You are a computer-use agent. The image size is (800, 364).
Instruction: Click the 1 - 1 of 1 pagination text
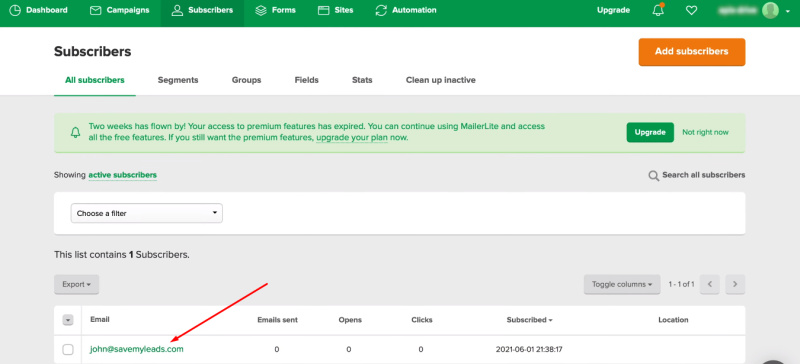click(681, 284)
